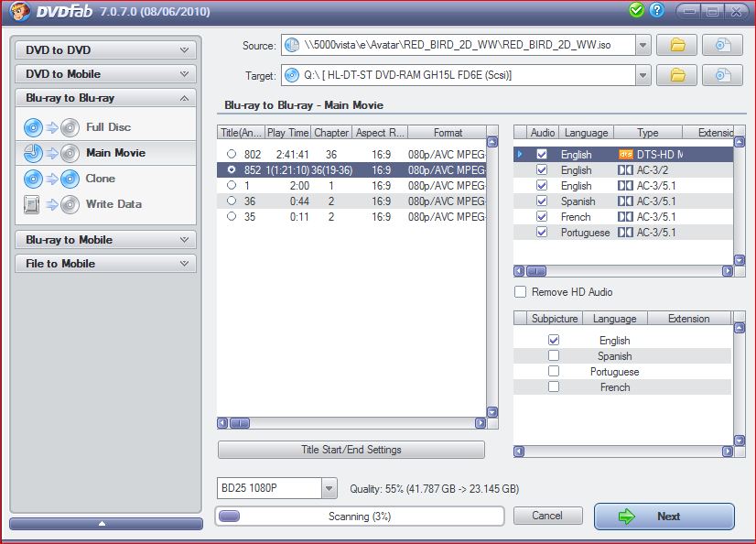The height and width of the screenshot is (544, 756).
Task: Click the Source disc image icon button
Action: 723,45
